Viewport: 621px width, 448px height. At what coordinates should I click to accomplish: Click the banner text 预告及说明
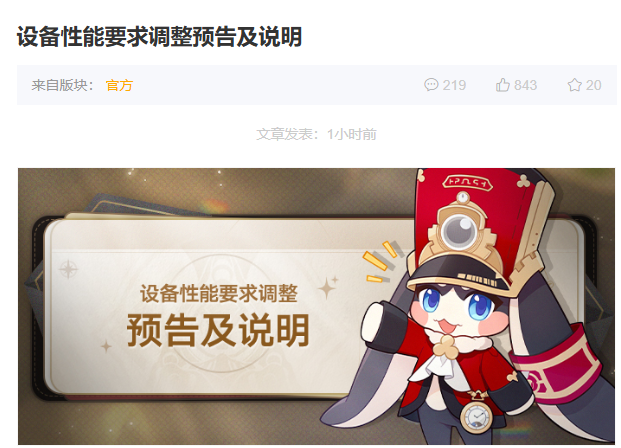point(218,330)
